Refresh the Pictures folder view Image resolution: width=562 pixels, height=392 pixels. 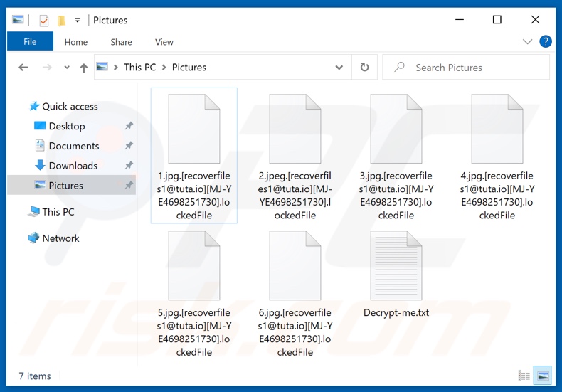pyautogui.click(x=364, y=67)
